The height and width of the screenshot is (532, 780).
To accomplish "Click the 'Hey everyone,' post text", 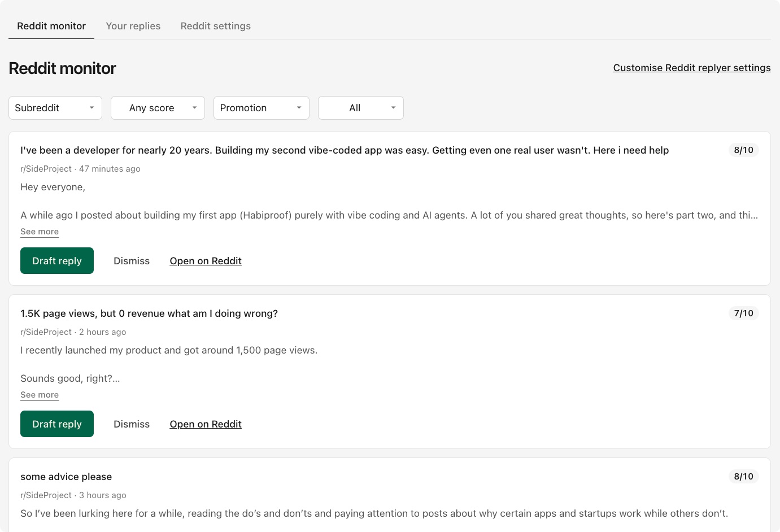I will pyautogui.click(x=53, y=187).
